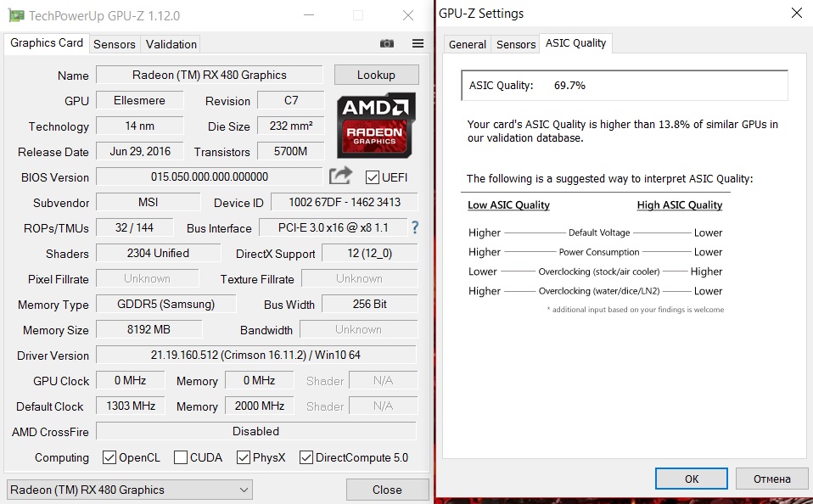Click the Technology field showing 14 nm
The width and height of the screenshot is (813, 504).
140,126
